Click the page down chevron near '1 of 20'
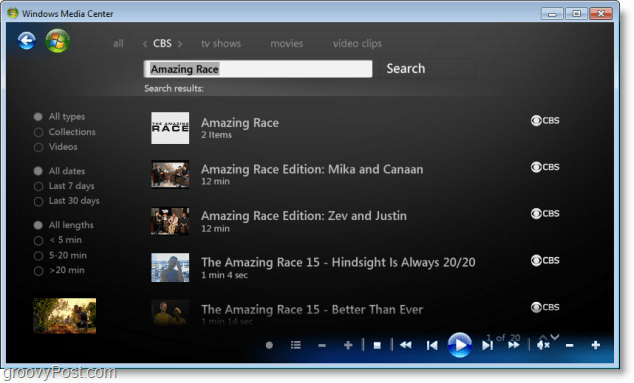Image resolution: width=634 pixels, height=383 pixels. click(x=555, y=336)
